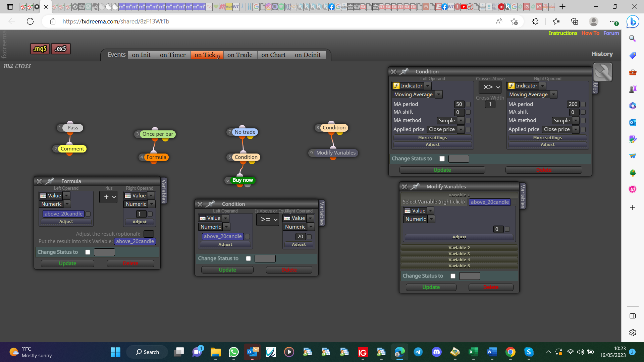This screenshot has height=362, width=644.
Task: Click Delete in the lower Condition panel
Action: (x=289, y=270)
